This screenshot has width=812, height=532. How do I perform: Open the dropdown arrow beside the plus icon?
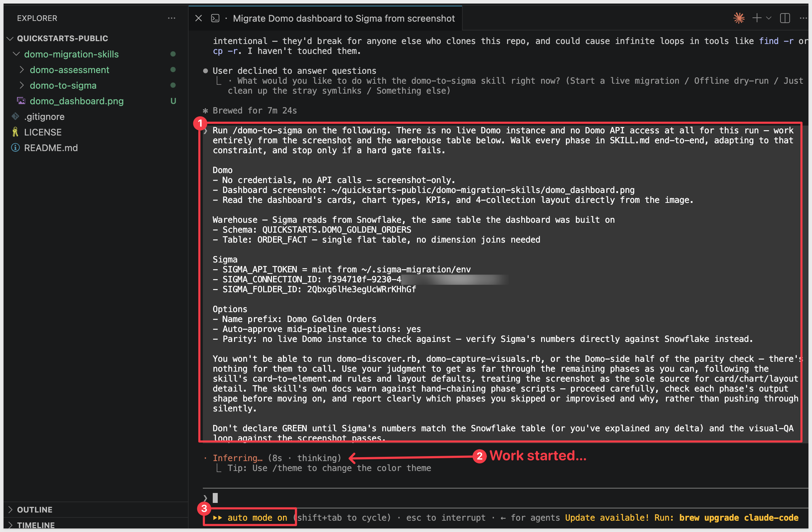769,18
